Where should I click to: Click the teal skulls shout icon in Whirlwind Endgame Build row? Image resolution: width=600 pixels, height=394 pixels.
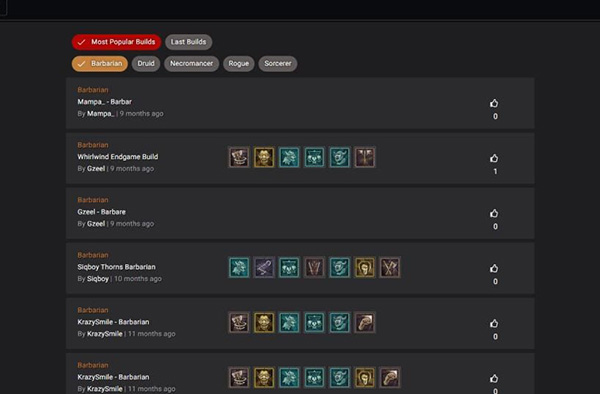click(x=315, y=157)
